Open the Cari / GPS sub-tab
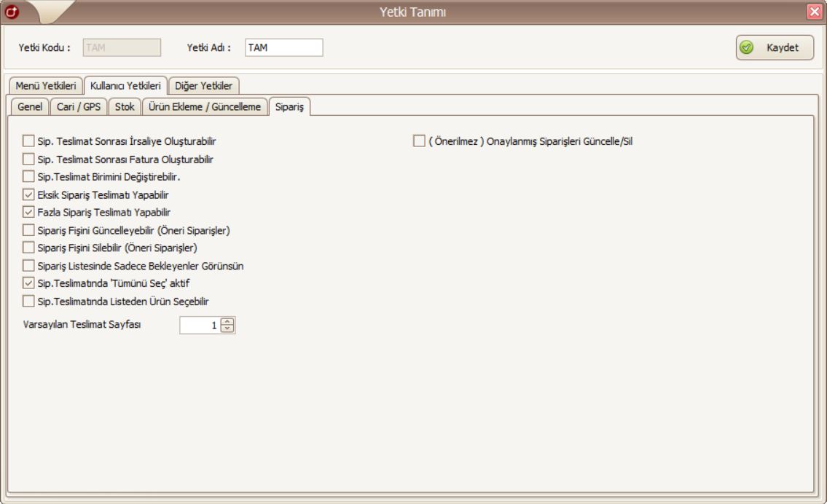The width and height of the screenshot is (827, 504). pyautogui.click(x=79, y=106)
